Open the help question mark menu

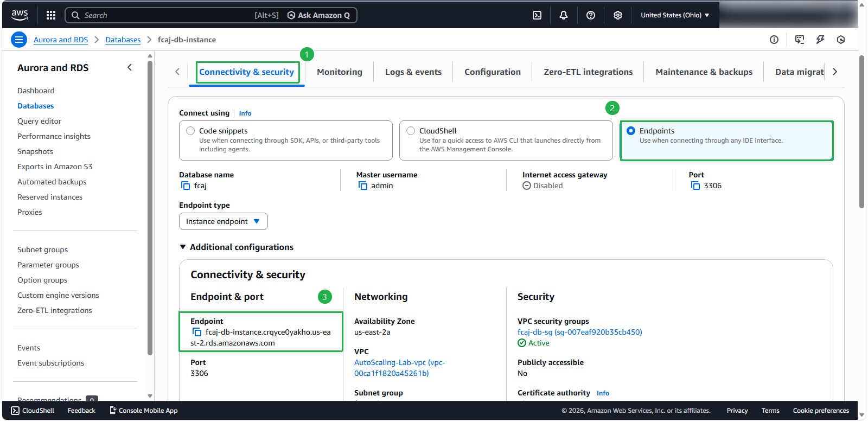[x=591, y=15]
